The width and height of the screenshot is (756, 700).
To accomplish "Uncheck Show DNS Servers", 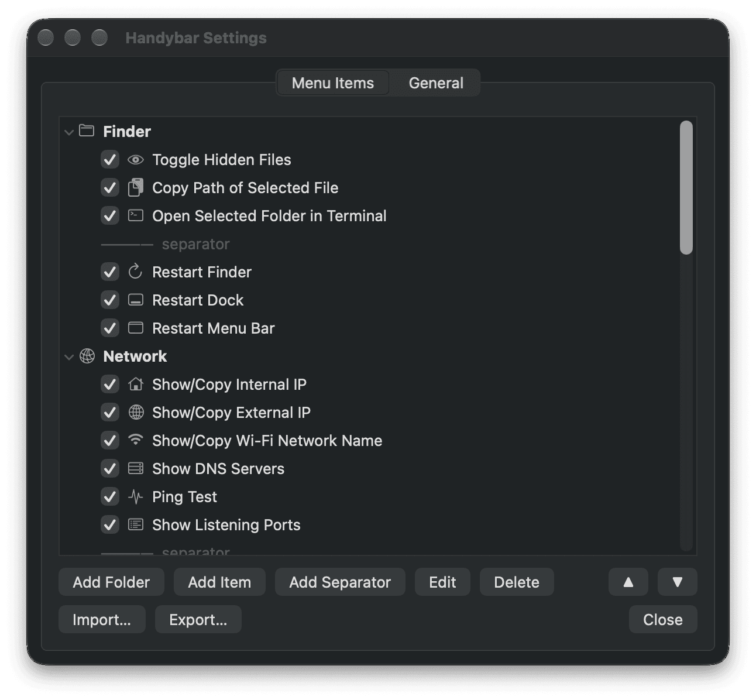I will [x=110, y=468].
